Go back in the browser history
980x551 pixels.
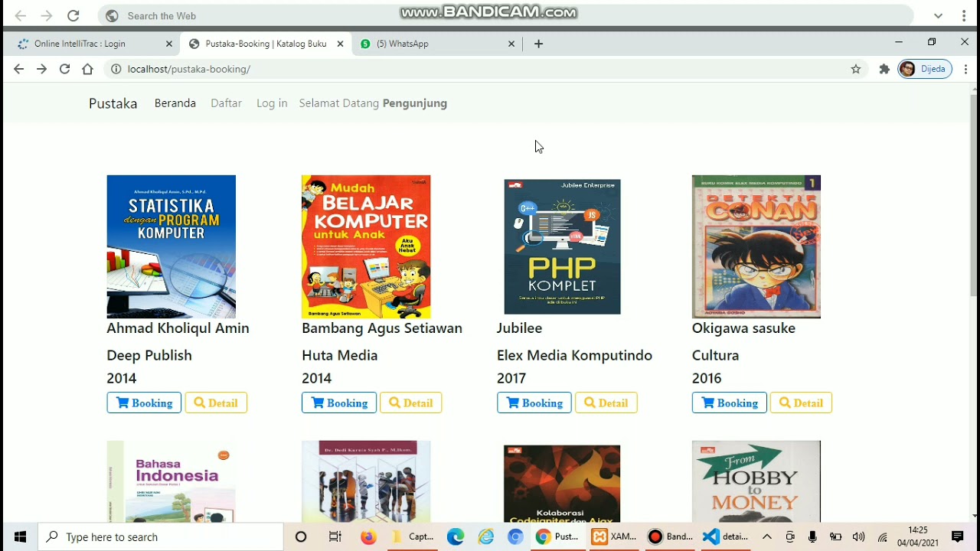tap(18, 69)
